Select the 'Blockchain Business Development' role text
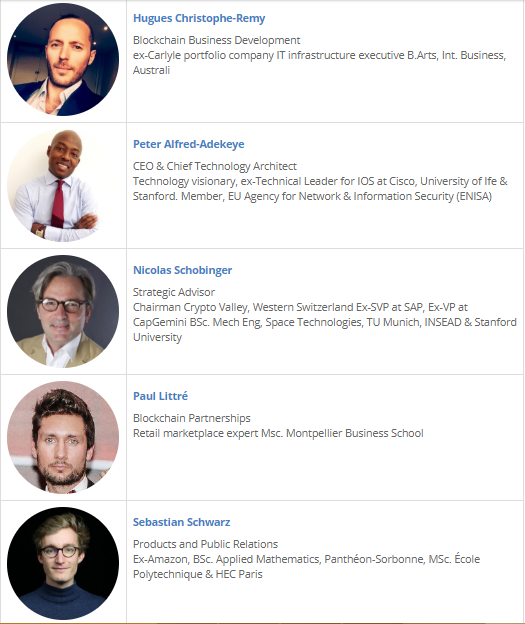 217,40
